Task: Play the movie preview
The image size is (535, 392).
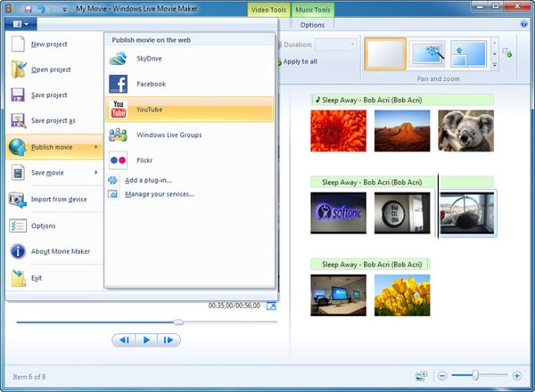Action: [x=146, y=339]
